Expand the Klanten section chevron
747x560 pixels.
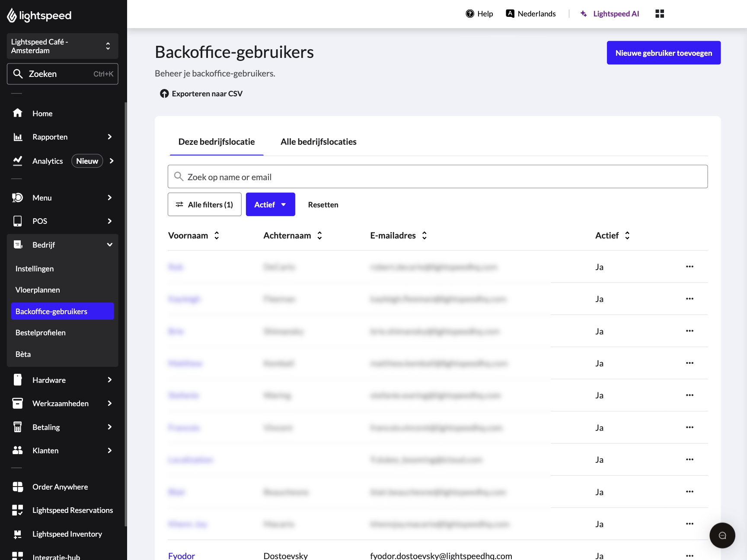(110, 450)
